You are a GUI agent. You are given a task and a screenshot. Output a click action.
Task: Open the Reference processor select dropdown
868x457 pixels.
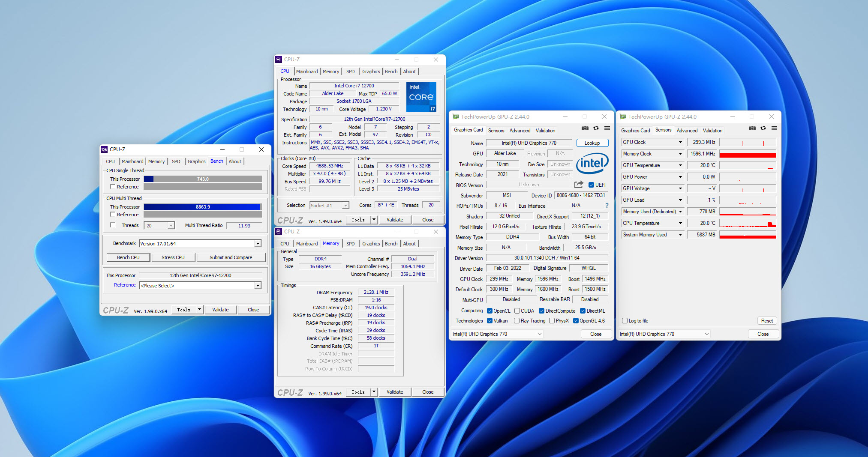pos(258,286)
